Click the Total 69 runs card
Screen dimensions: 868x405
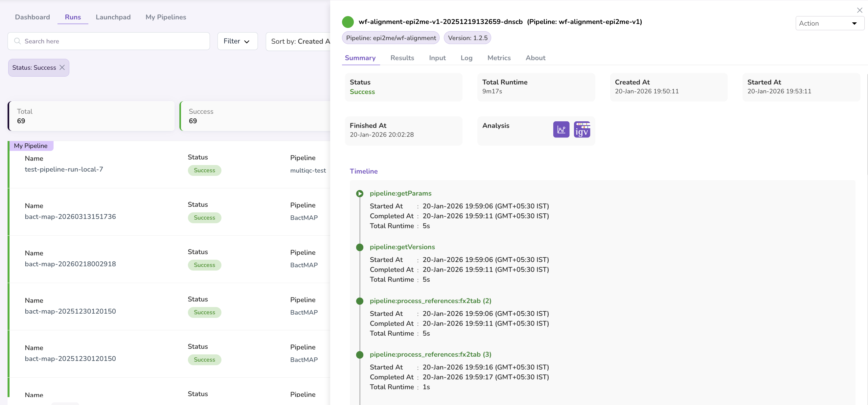click(91, 116)
